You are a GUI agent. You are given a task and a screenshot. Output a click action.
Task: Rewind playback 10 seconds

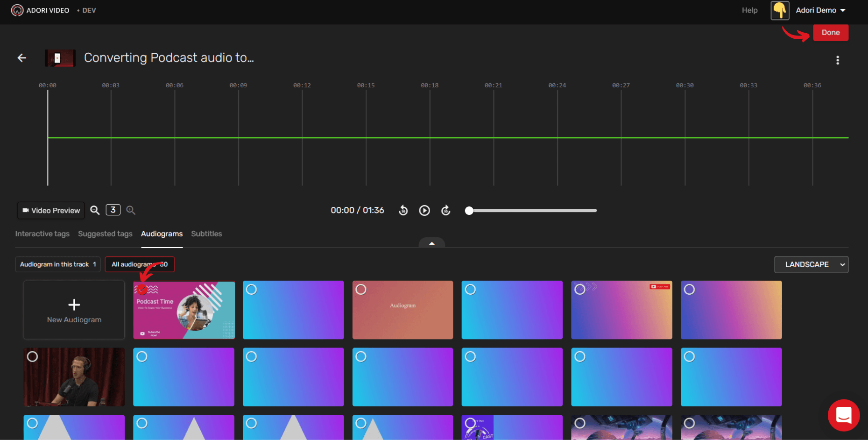[x=403, y=210]
